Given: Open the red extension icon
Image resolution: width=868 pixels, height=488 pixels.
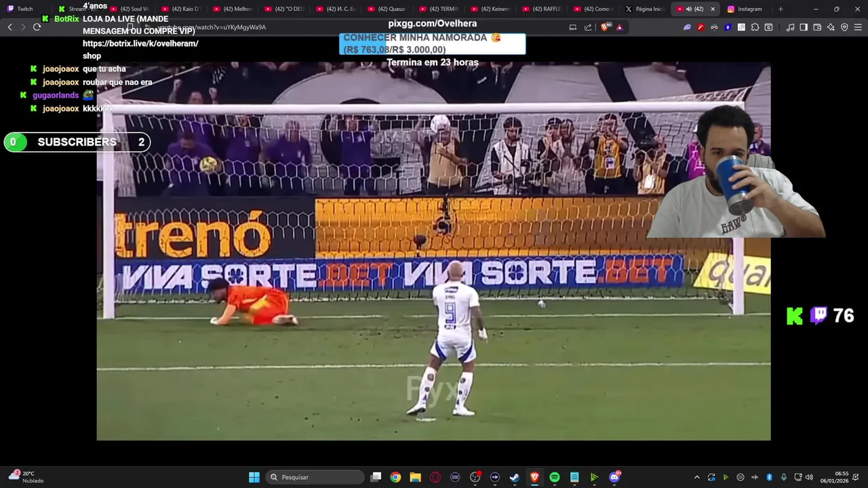Looking at the screenshot, I should tap(701, 27).
